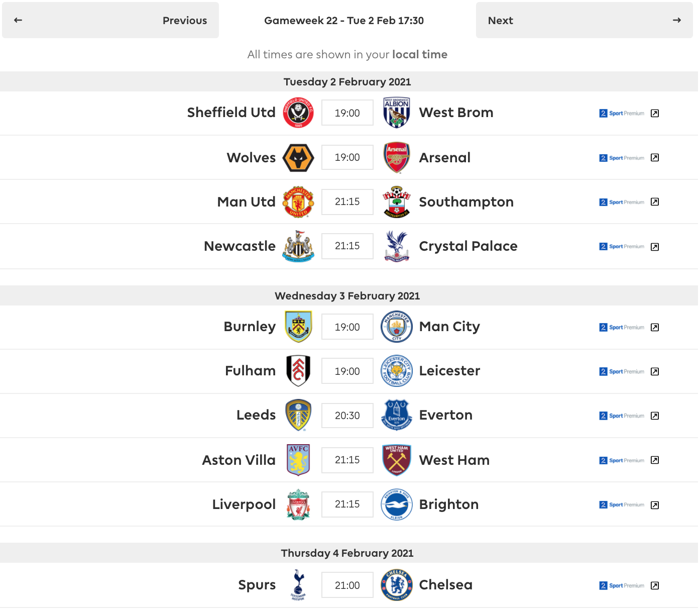Open external link icon for Wolves vs Arsenal
This screenshot has width=700, height=609.
coord(655,158)
